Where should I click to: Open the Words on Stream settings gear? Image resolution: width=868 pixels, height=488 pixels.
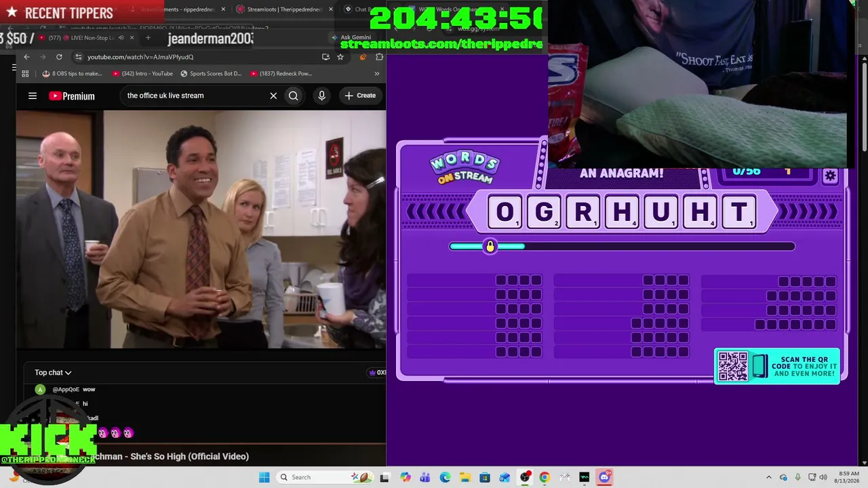[x=830, y=176]
